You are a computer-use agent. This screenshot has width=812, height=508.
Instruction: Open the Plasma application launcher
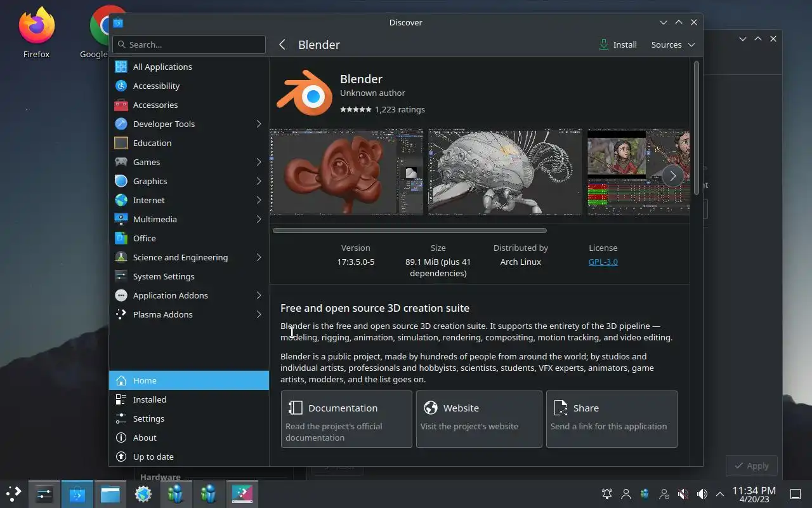(14, 493)
